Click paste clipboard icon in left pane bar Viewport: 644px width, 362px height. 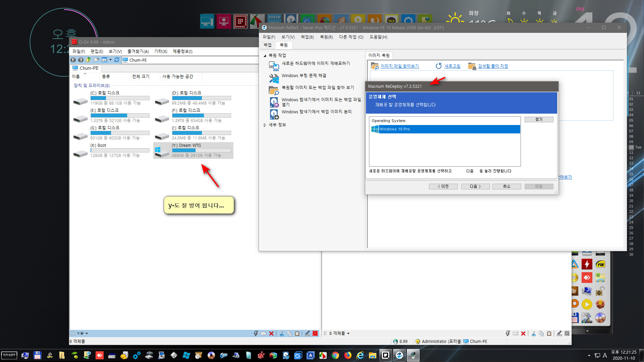pyautogui.click(x=297, y=334)
